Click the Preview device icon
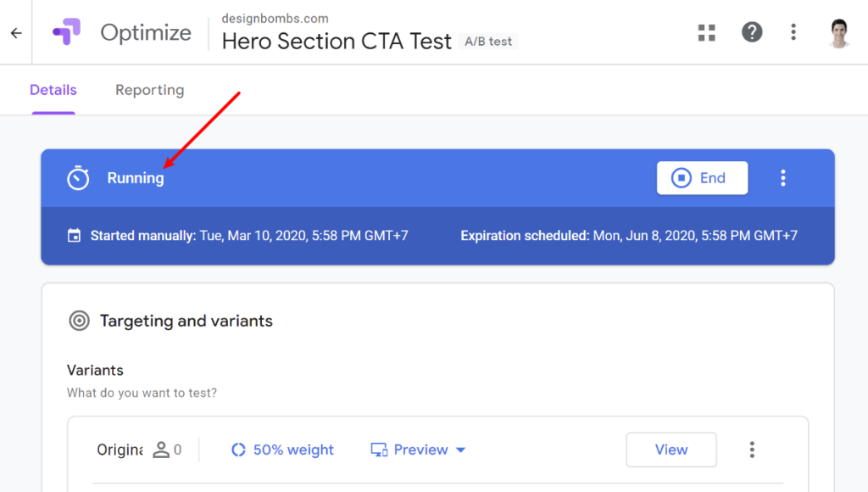 [379, 450]
